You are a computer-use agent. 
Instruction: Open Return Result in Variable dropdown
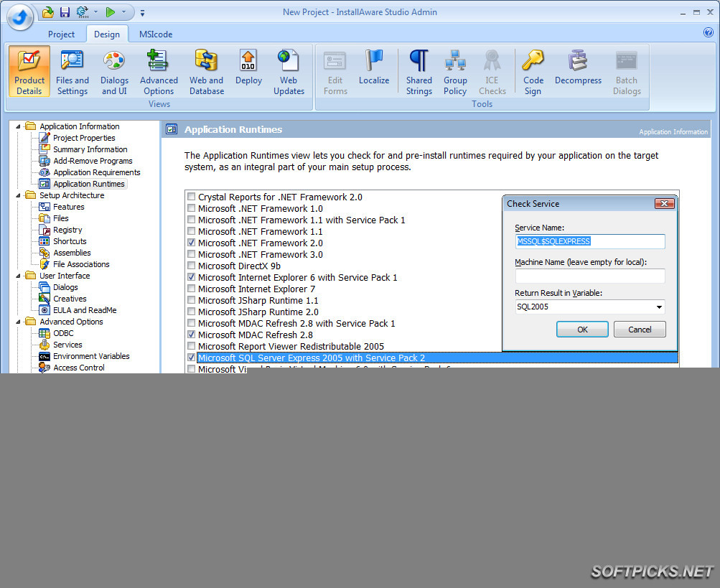click(x=659, y=307)
